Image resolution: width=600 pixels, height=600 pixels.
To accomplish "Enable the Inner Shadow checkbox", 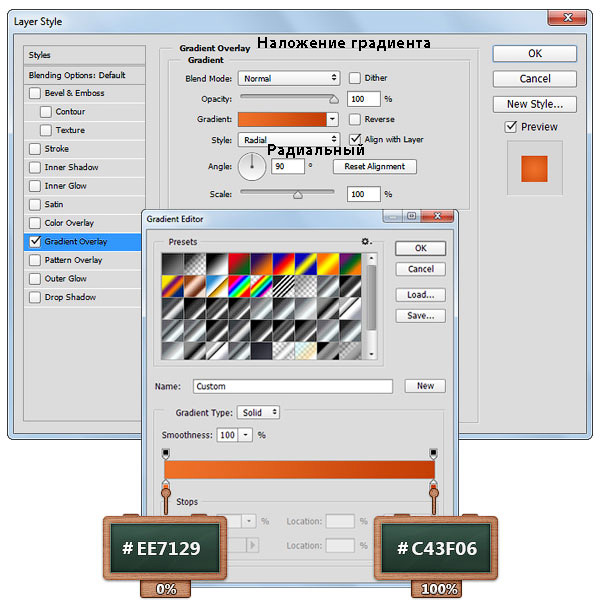I will [x=35, y=167].
